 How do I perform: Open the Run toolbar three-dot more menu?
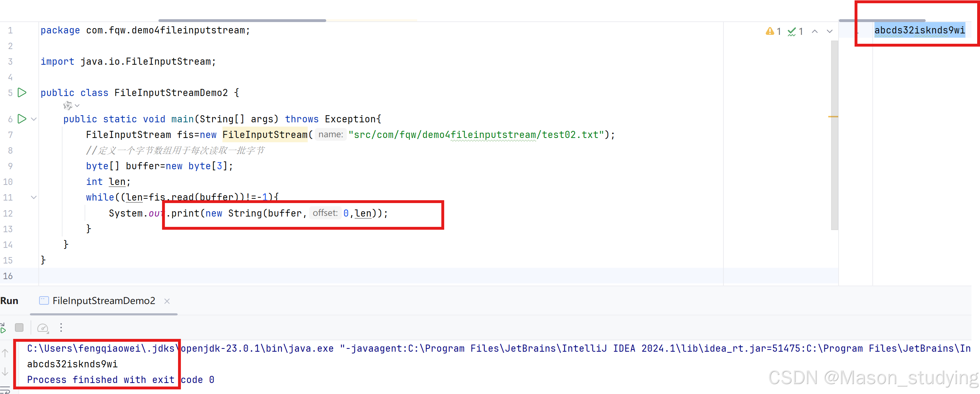tap(61, 328)
